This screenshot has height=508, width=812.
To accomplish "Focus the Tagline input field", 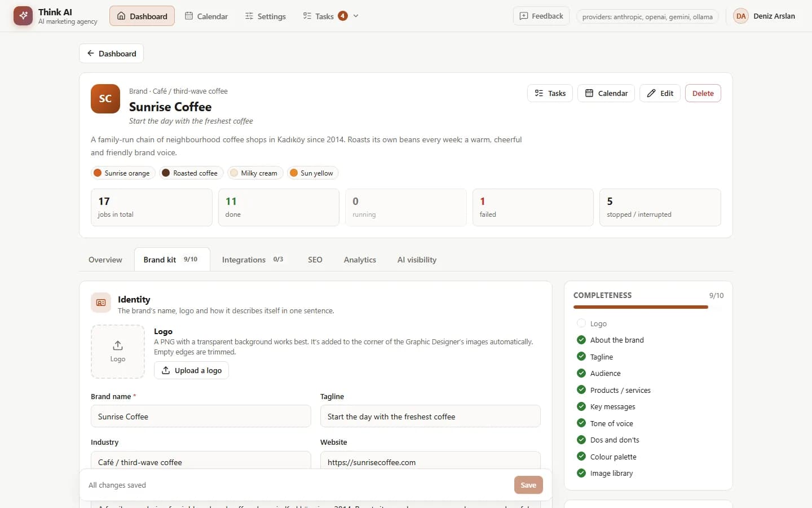I will (430, 416).
